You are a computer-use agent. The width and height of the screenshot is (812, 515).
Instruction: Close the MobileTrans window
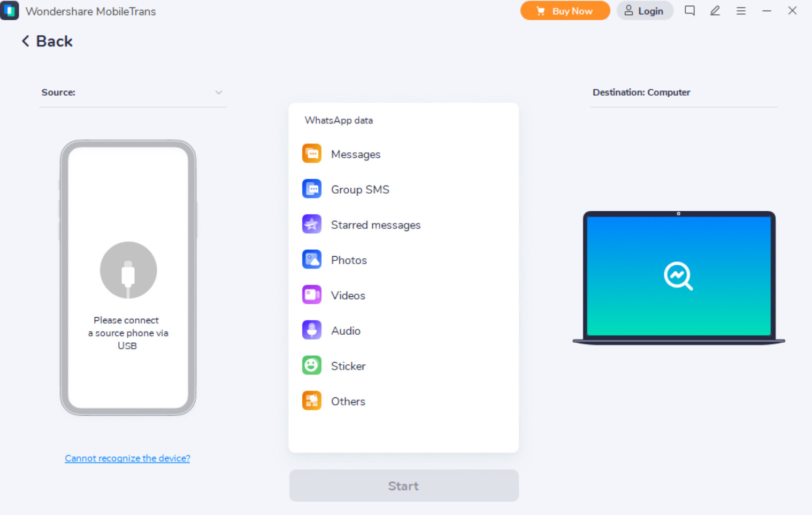(792, 11)
